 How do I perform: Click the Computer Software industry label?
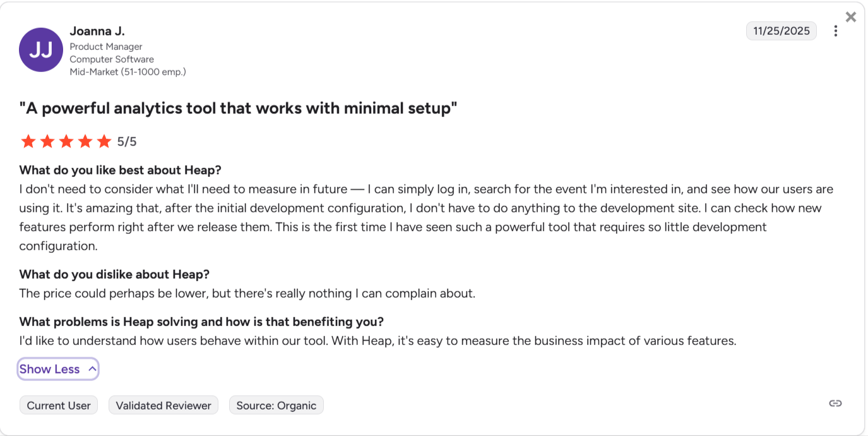click(x=112, y=59)
